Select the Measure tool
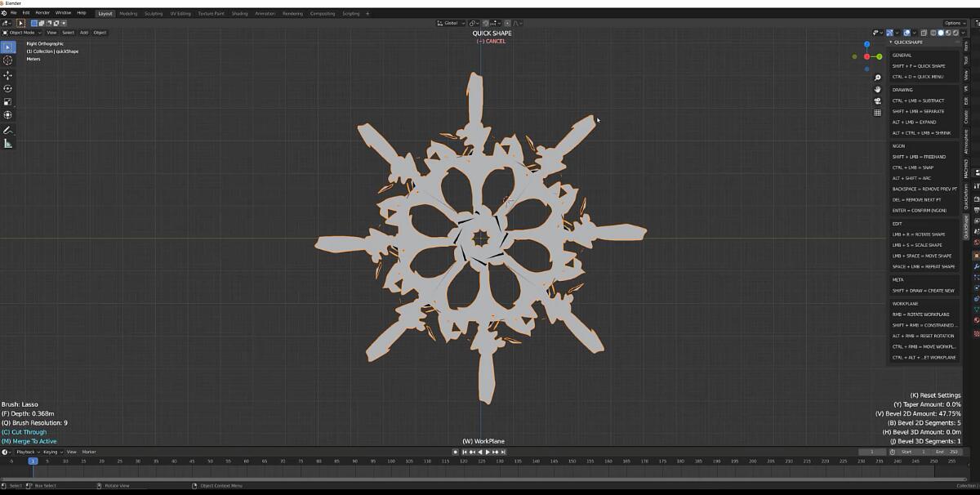 [8, 144]
